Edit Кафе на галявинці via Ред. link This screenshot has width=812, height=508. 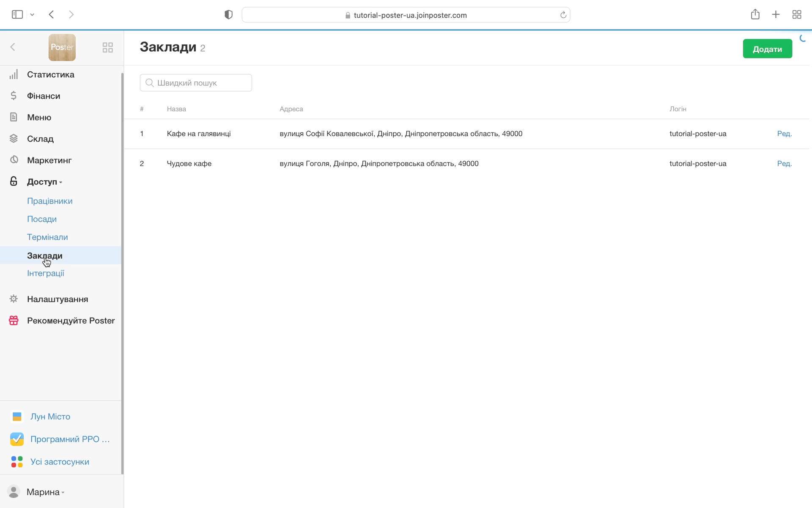pos(784,134)
